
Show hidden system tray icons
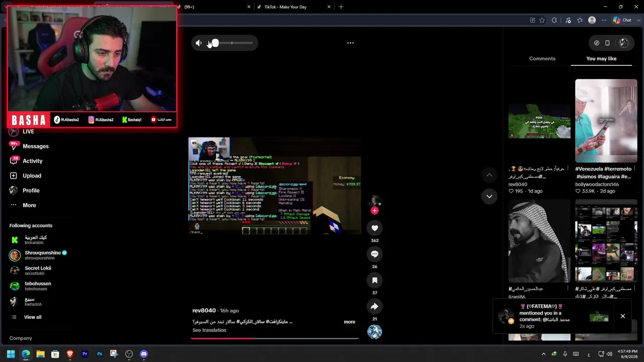543,354
